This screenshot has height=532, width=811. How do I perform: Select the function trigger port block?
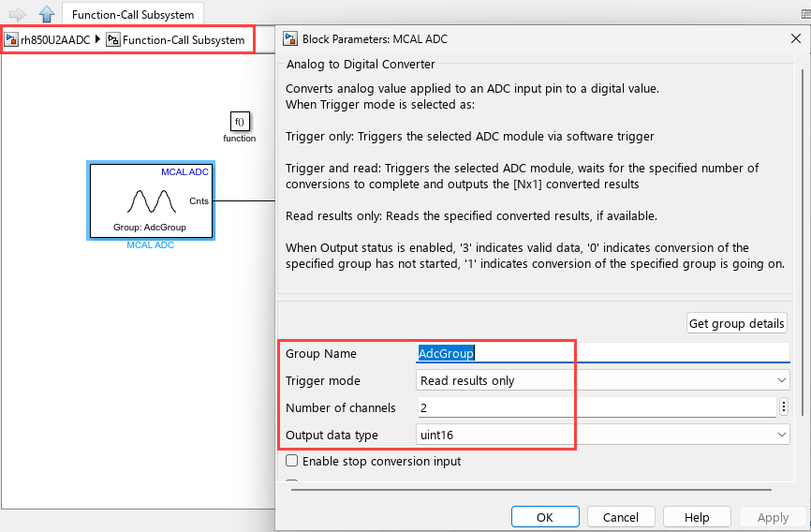239,121
